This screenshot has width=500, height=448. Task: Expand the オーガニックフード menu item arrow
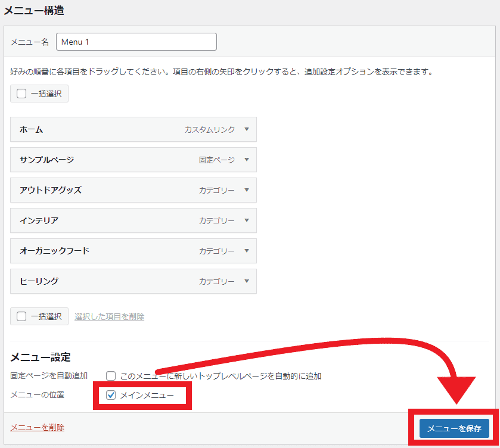click(247, 251)
